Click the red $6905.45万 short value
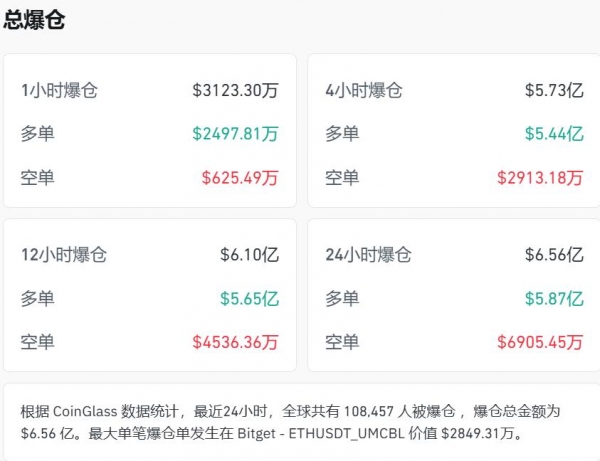Screen dimensions: 600x461 [540, 342]
